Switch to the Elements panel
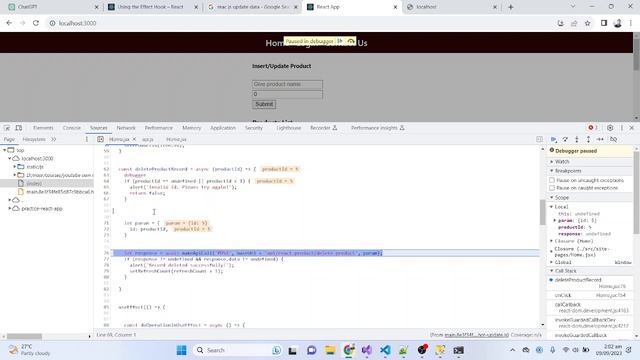This screenshot has height=360, width=640. click(43, 128)
